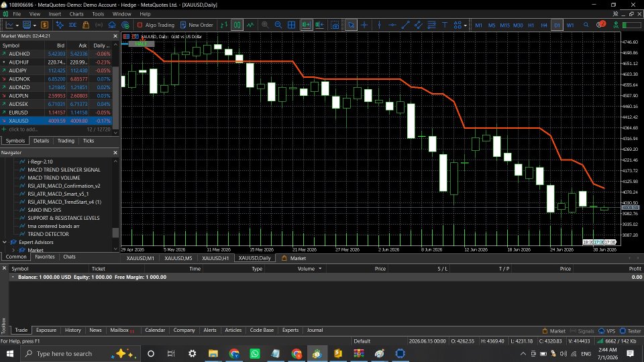This screenshot has width=644, height=362.
Task: Draw a horizontal line object
Action: coord(392,25)
